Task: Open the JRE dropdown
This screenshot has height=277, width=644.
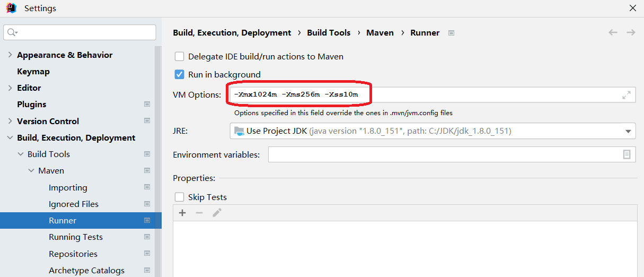Action: [x=629, y=131]
